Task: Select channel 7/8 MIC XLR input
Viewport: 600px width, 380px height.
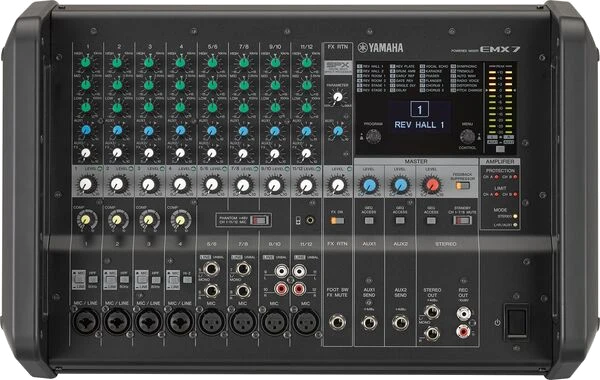Action: coord(243,322)
